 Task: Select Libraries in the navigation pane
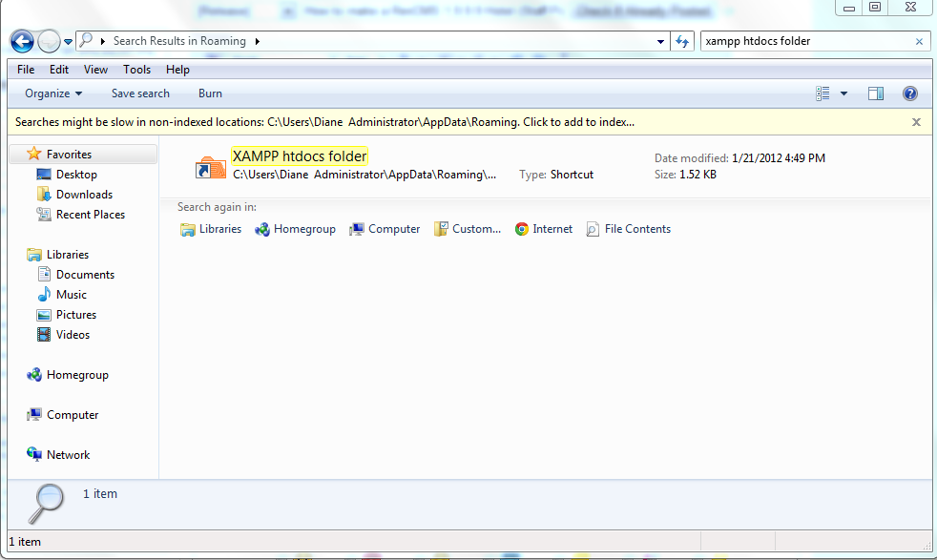68,255
